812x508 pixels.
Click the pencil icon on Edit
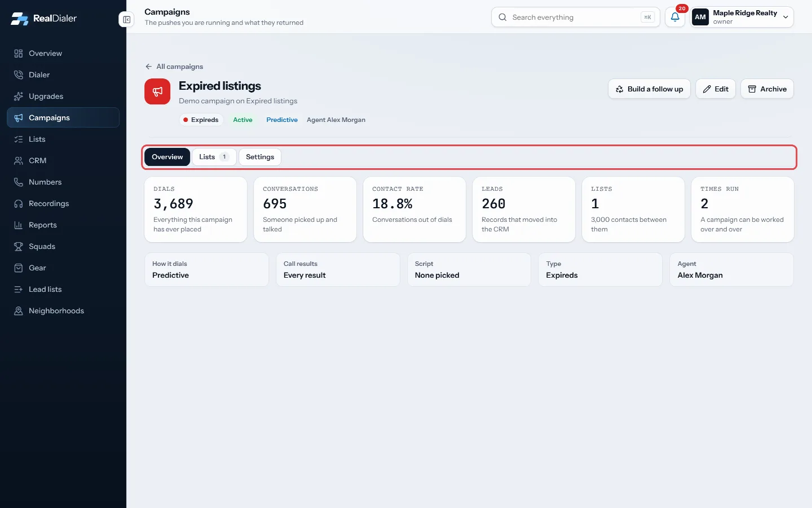pyautogui.click(x=707, y=89)
